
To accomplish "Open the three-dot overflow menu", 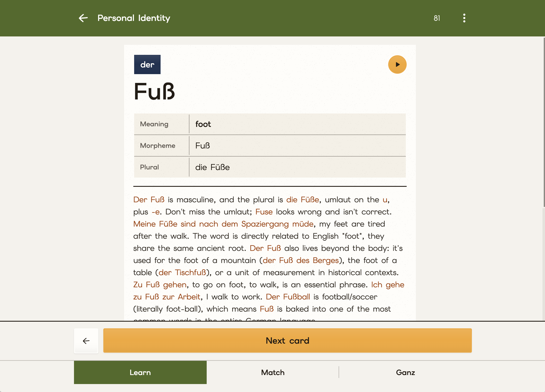I will click(x=464, y=18).
